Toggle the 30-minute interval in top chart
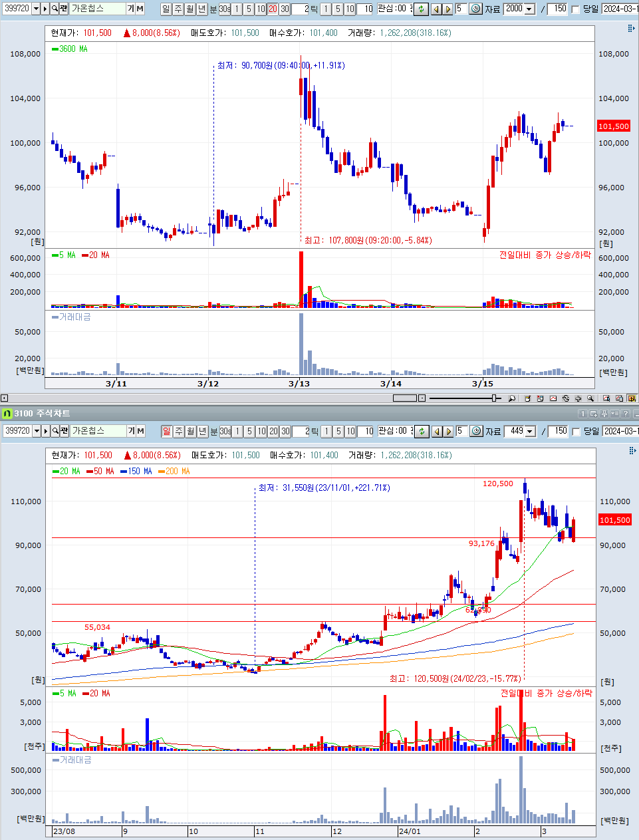The image size is (639, 840). [x=285, y=9]
